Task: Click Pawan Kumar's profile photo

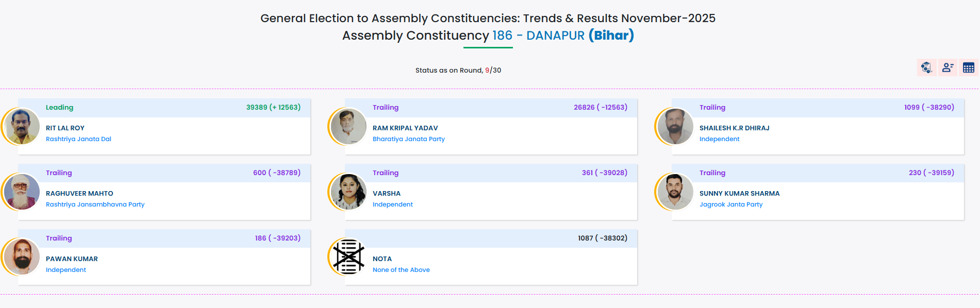Action: tap(22, 256)
